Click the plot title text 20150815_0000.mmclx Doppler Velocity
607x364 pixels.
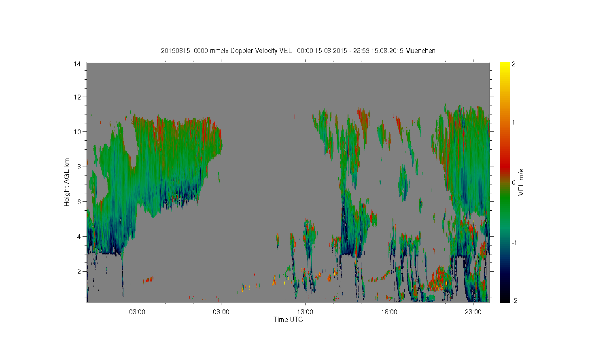219,51
